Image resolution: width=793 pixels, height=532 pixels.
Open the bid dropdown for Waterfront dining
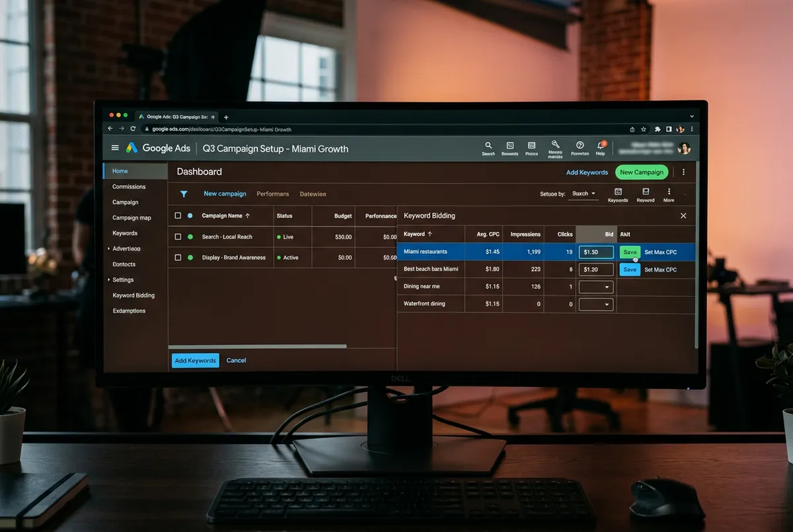[596, 305]
